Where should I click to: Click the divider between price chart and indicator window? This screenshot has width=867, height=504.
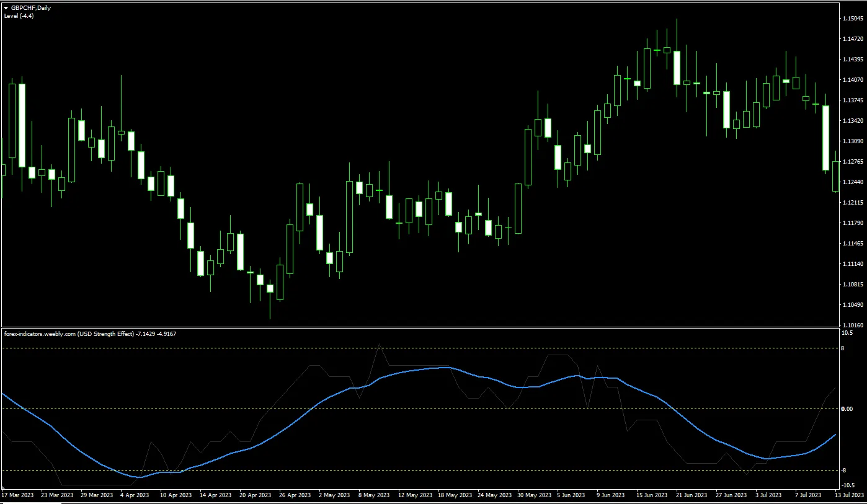[419, 327]
